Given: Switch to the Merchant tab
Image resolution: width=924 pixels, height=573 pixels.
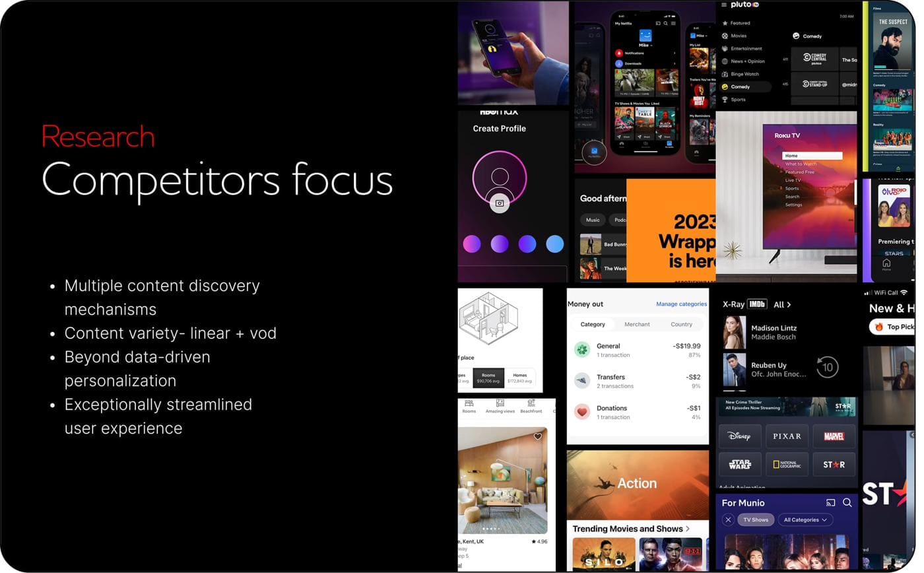Looking at the screenshot, I should click(x=637, y=324).
